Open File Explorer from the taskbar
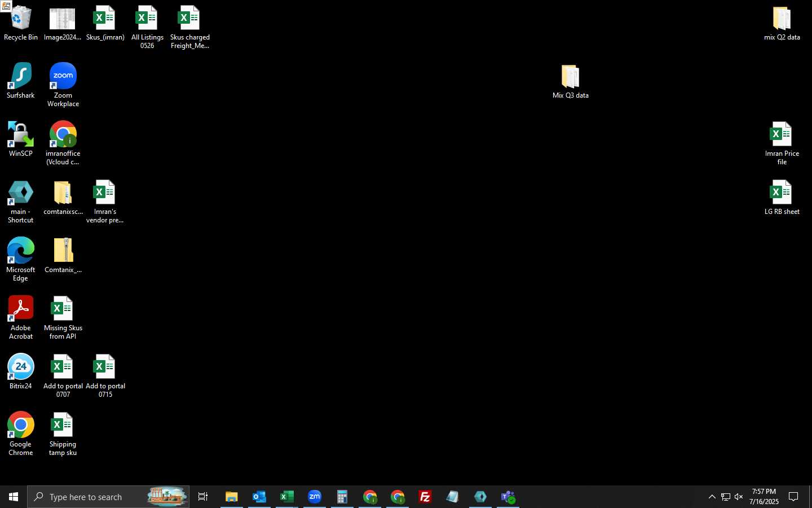 pos(232,497)
